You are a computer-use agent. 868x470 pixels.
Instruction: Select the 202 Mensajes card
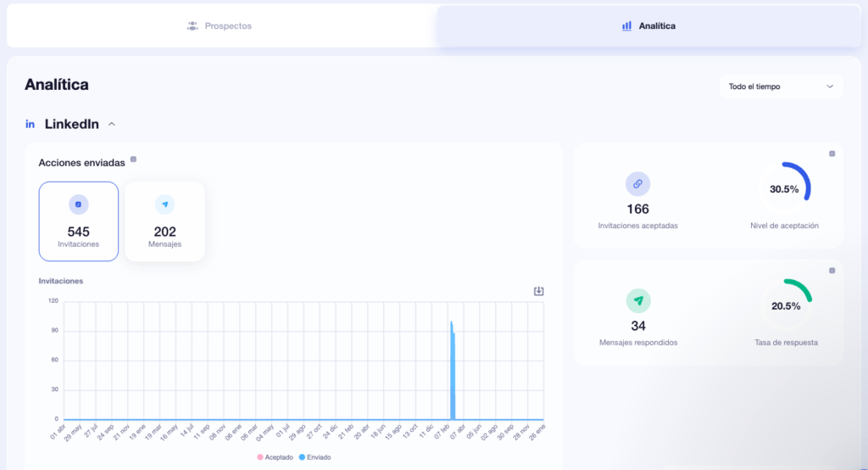click(x=164, y=221)
